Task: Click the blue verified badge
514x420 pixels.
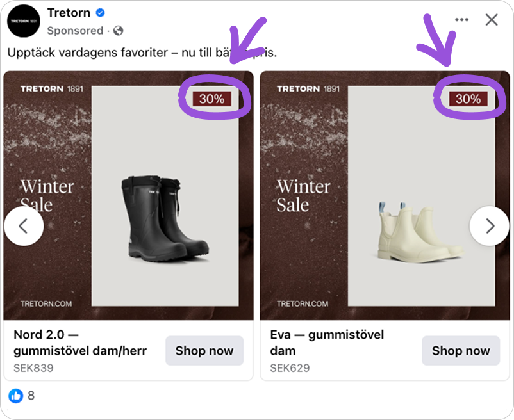Action: pos(100,13)
